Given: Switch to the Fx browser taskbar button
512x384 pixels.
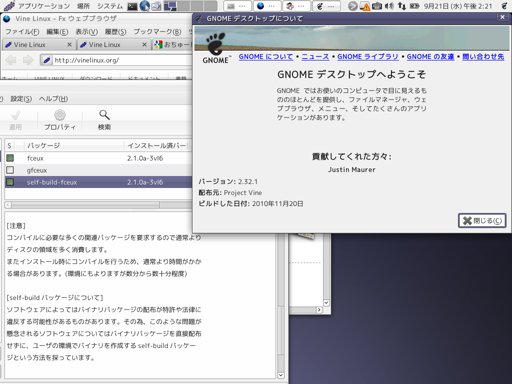Looking at the screenshot, I should tap(267, 6).
